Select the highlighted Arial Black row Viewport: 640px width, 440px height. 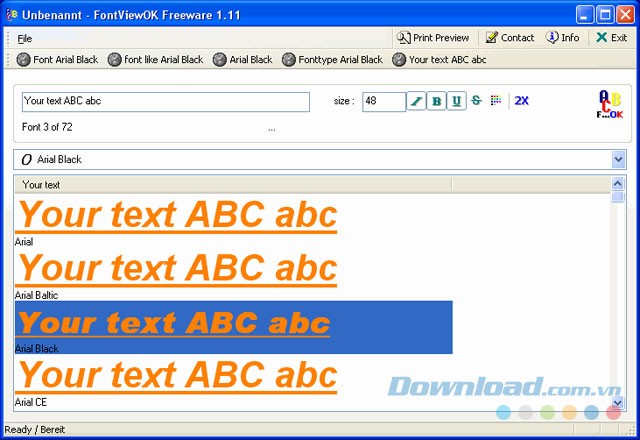point(233,327)
